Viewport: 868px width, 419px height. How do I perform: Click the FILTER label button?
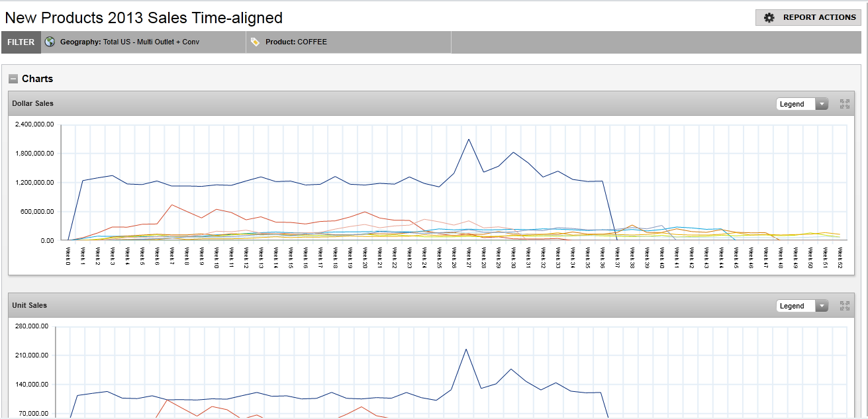(21, 42)
